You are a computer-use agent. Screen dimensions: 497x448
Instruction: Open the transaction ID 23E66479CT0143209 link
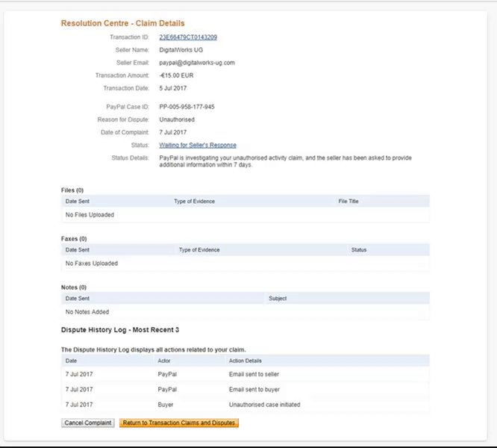tap(188, 37)
